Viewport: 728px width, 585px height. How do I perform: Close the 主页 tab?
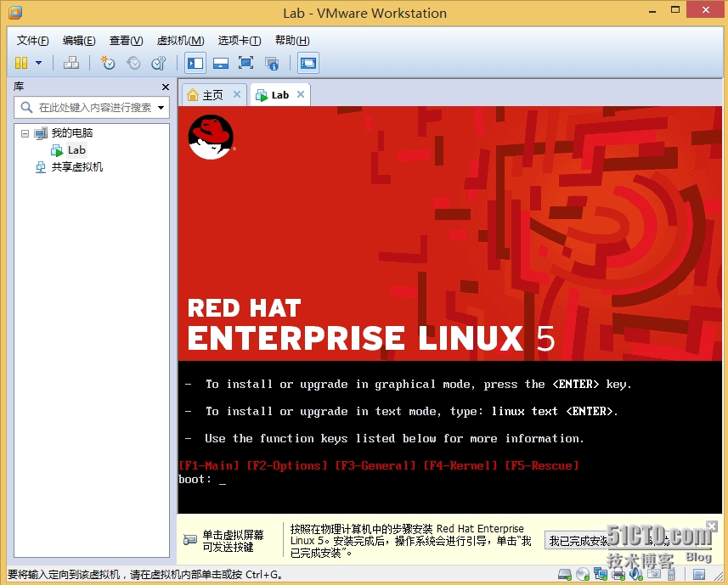tap(237, 94)
